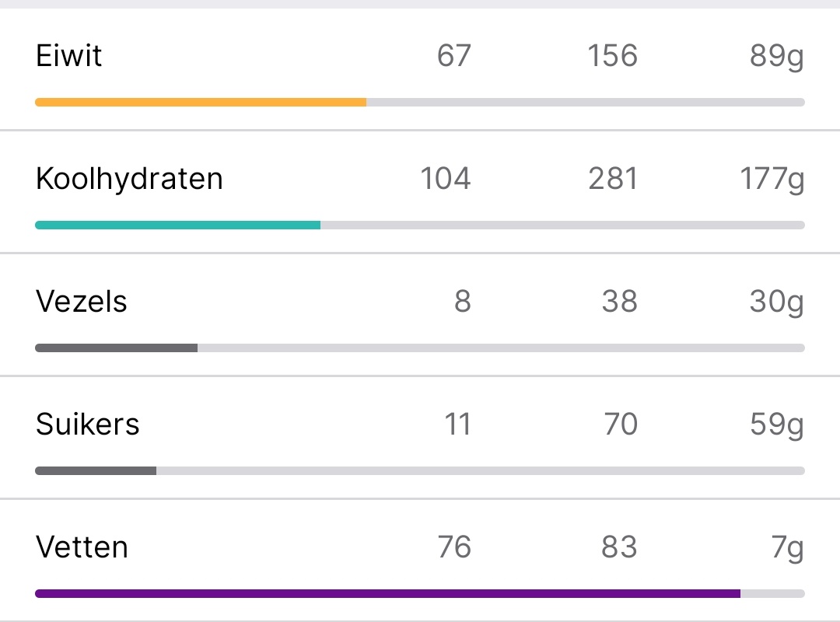
Task: Tap the Suikers row label
Action: coord(88,425)
